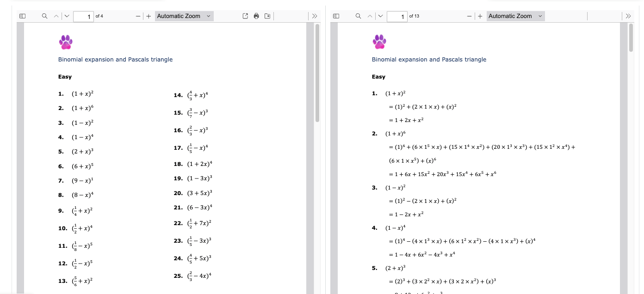Open search in the answers PDF viewer
Screen dimensions: 644x294
click(358, 15)
